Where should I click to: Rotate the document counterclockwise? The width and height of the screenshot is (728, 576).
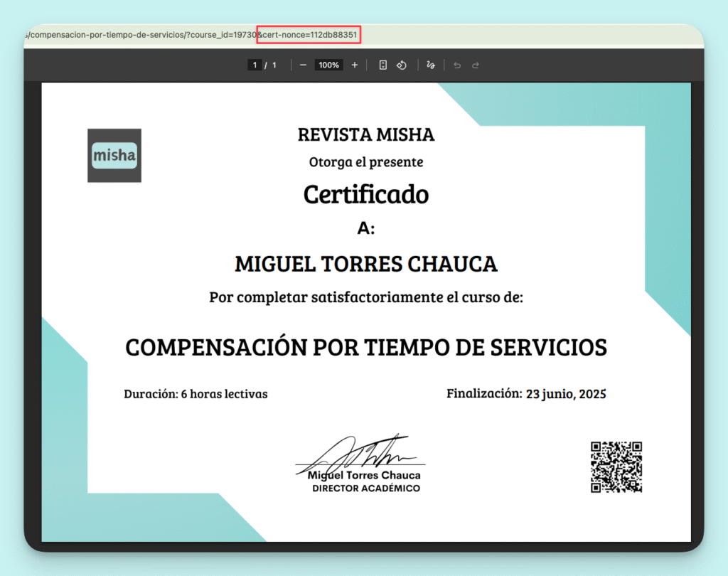tap(402, 65)
